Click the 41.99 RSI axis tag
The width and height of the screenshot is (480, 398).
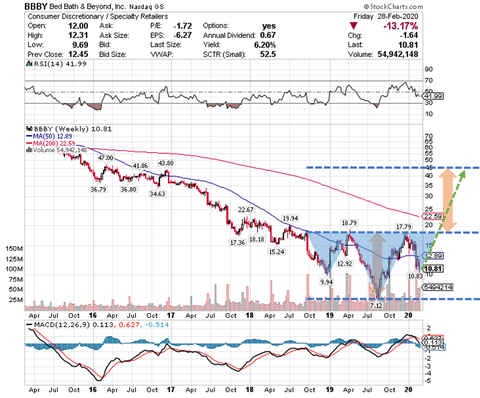pyautogui.click(x=433, y=96)
